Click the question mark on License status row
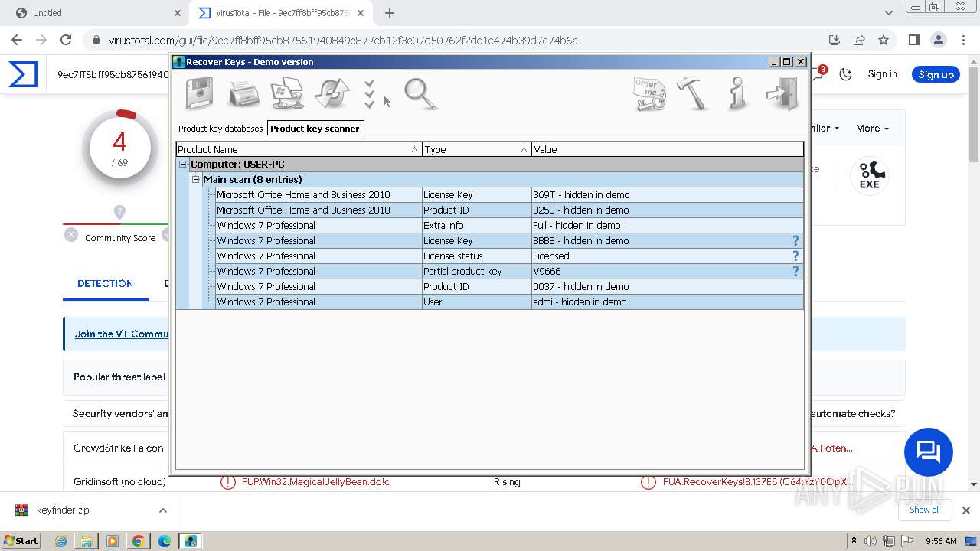Viewport: 980px width, 551px height. 795,256
